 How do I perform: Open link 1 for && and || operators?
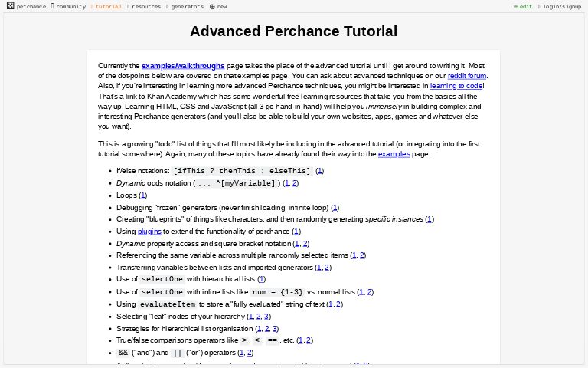(241, 353)
